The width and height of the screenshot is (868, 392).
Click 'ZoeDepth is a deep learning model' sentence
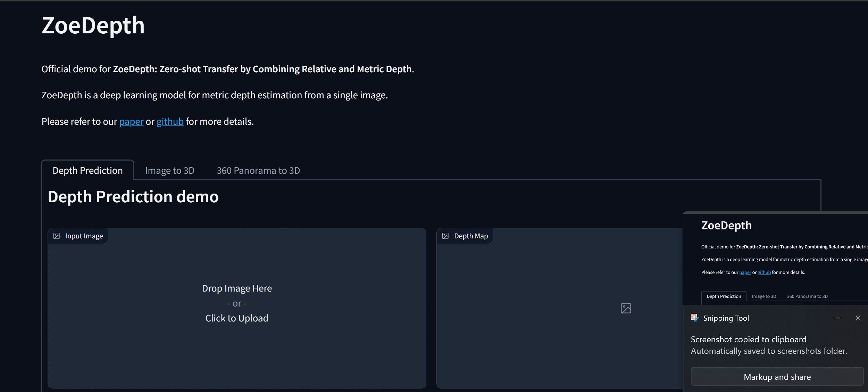click(x=215, y=95)
